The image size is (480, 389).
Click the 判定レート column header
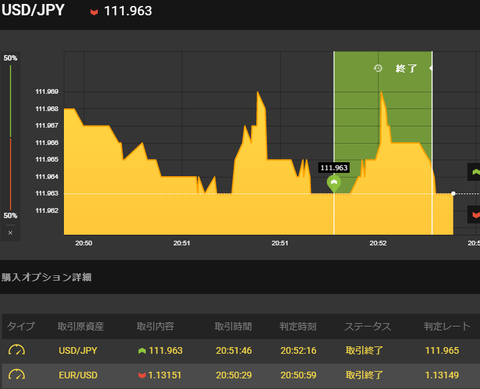pos(447,326)
